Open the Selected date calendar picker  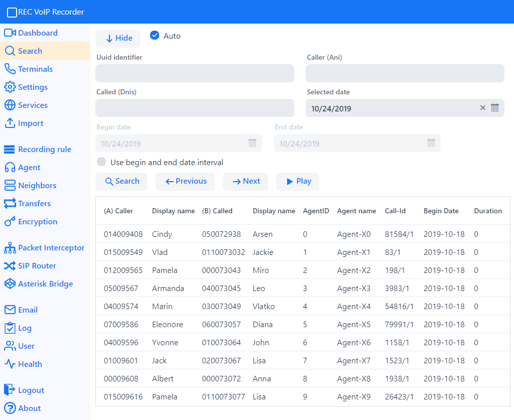tap(495, 108)
